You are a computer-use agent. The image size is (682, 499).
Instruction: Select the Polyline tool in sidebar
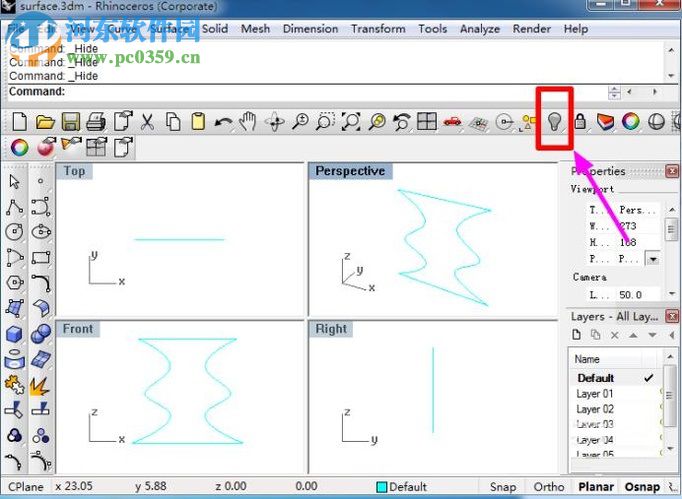tap(14, 207)
